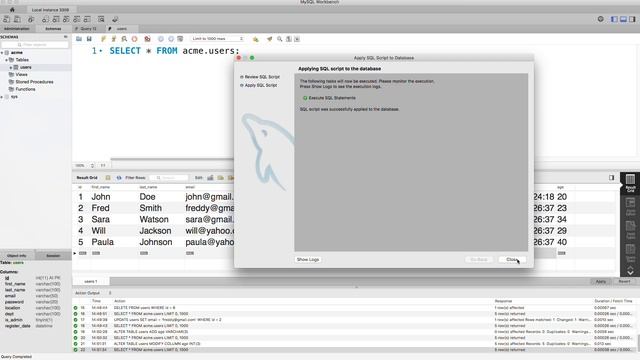Image resolution: width=640 pixels, height=360 pixels.
Task: Run Explain plan for current statement
Action: (x=124, y=39)
